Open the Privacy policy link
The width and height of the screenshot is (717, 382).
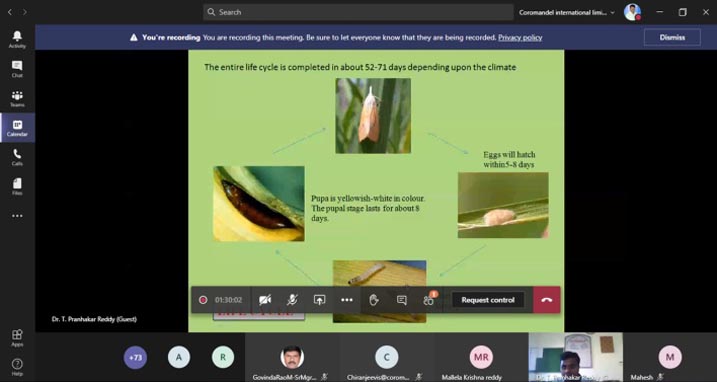[520, 38]
